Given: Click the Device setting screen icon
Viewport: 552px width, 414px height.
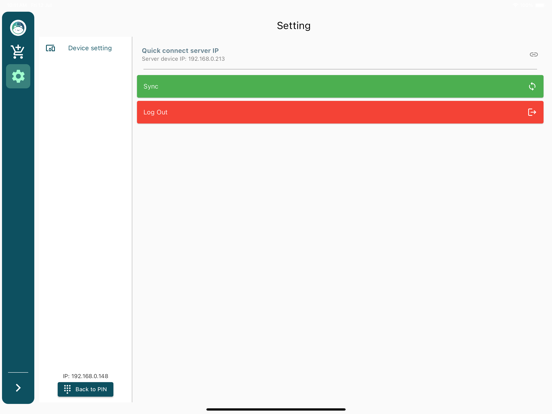Looking at the screenshot, I should pyautogui.click(x=50, y=48).
